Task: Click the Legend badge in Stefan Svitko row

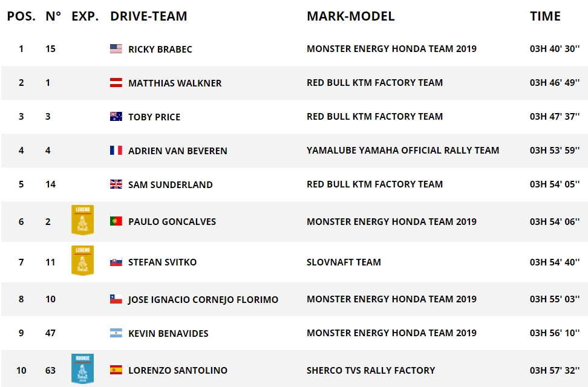Action: pos(82,260)
